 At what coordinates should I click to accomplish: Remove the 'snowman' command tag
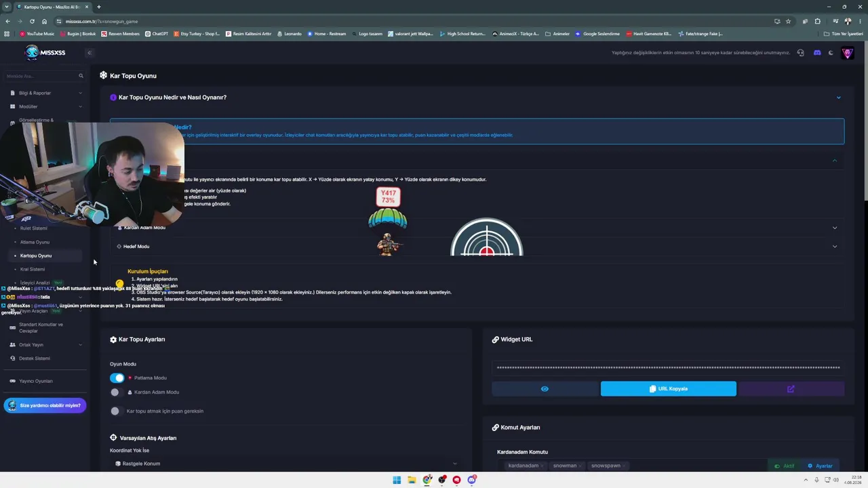coord(580,466)
